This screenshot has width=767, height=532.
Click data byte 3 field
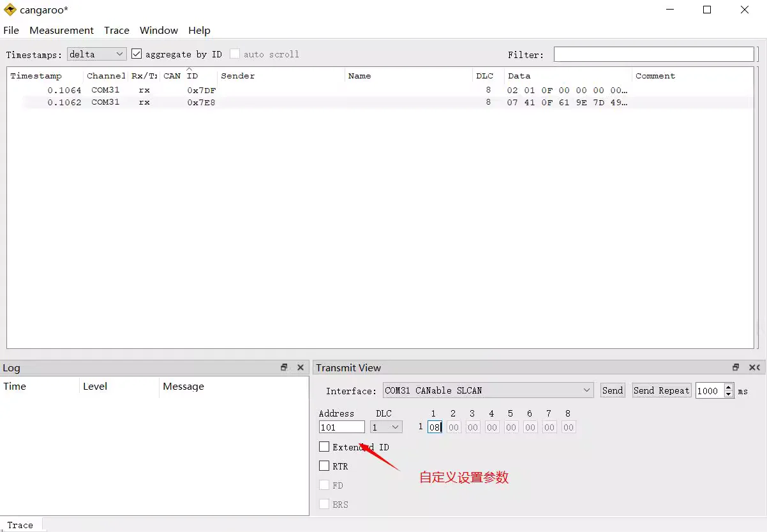(473, 427)
